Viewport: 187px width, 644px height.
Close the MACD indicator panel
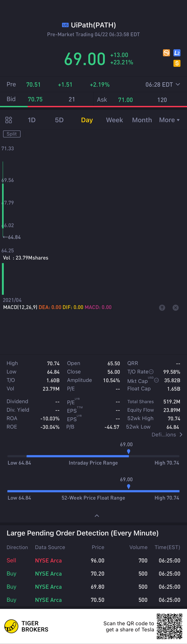176,308
